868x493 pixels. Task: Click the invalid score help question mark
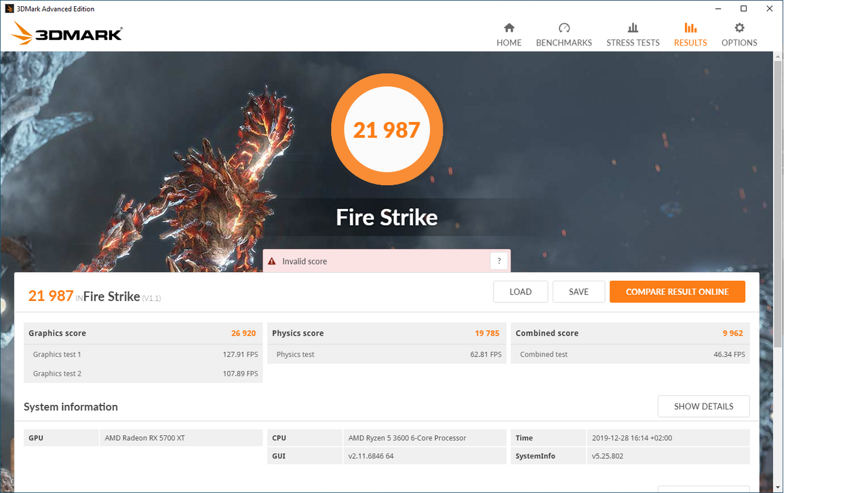[x=499, y=261]
